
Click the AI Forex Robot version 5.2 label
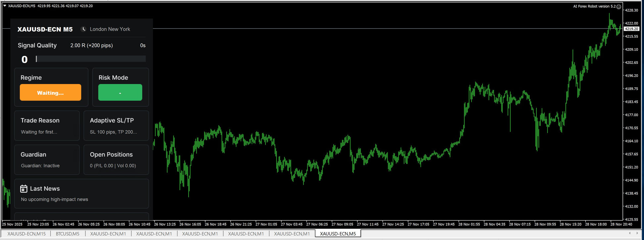pyautogui.click(x=594, y=6)
